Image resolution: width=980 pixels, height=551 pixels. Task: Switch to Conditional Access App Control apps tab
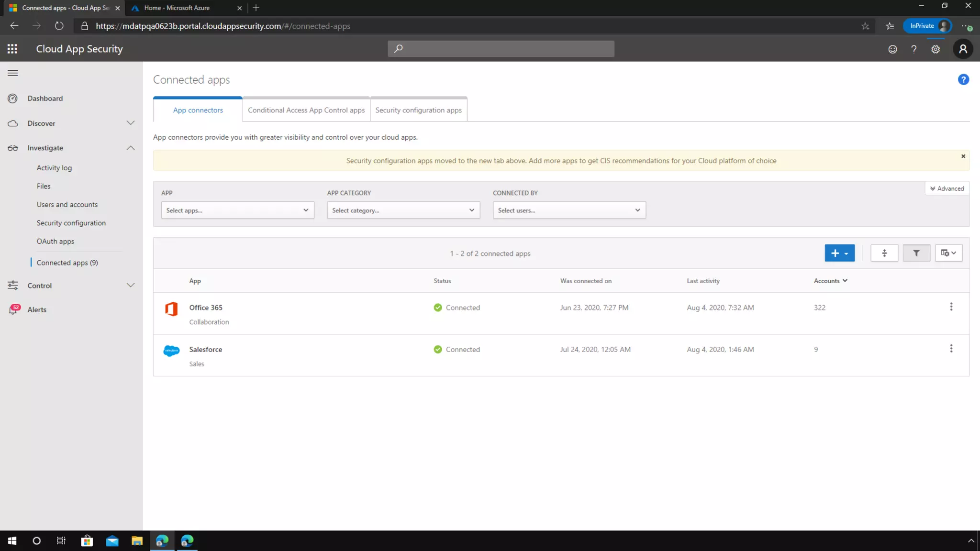tap(306, 110)
